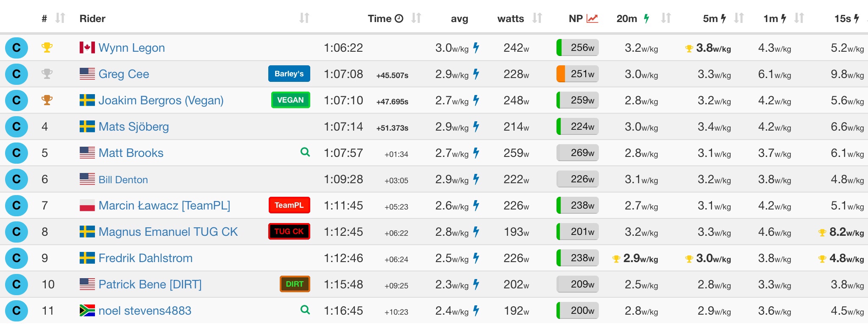Click the NP chart icon in header
Viewport: 868px width, 324px height.
pos(592,19)
